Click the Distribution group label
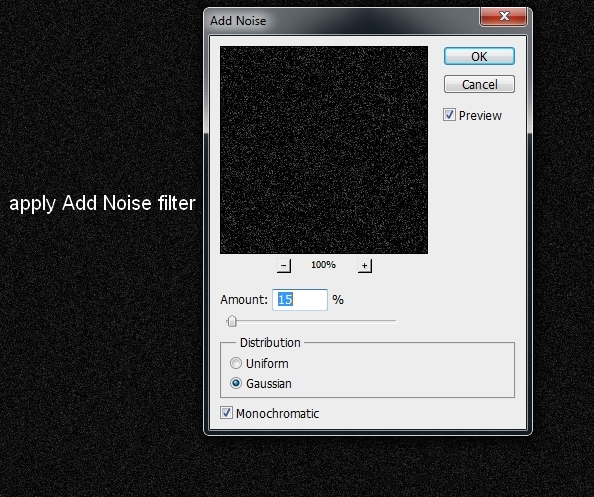The width and height of the screenshot is (594, 497). [270, 342]
